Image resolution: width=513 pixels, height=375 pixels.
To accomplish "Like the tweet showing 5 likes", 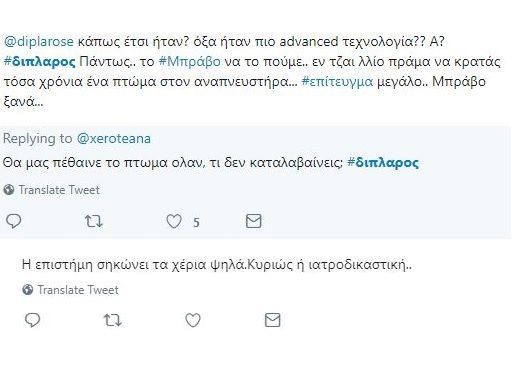I will [x=174, y=221].
